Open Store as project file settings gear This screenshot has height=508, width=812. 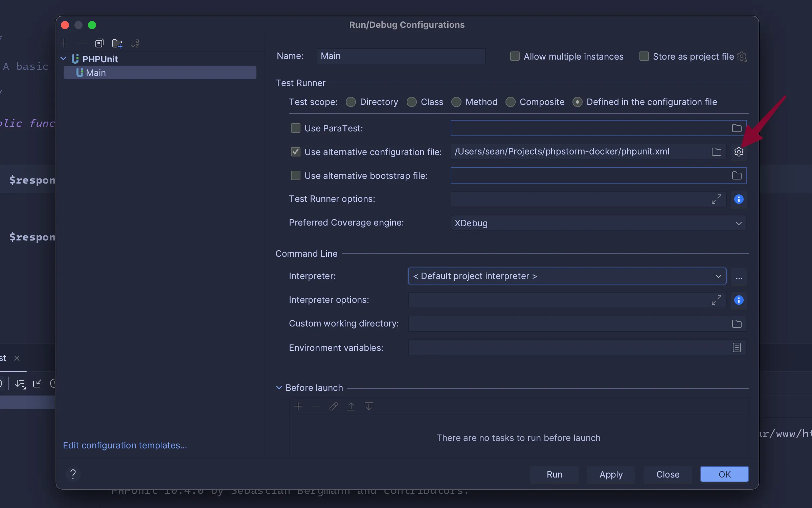point(742,56)
